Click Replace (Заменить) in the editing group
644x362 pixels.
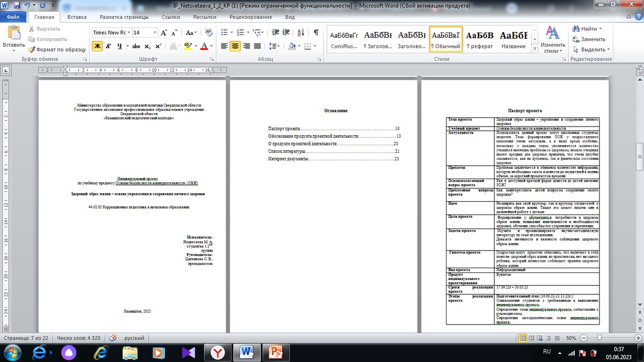tap(589, 39)
